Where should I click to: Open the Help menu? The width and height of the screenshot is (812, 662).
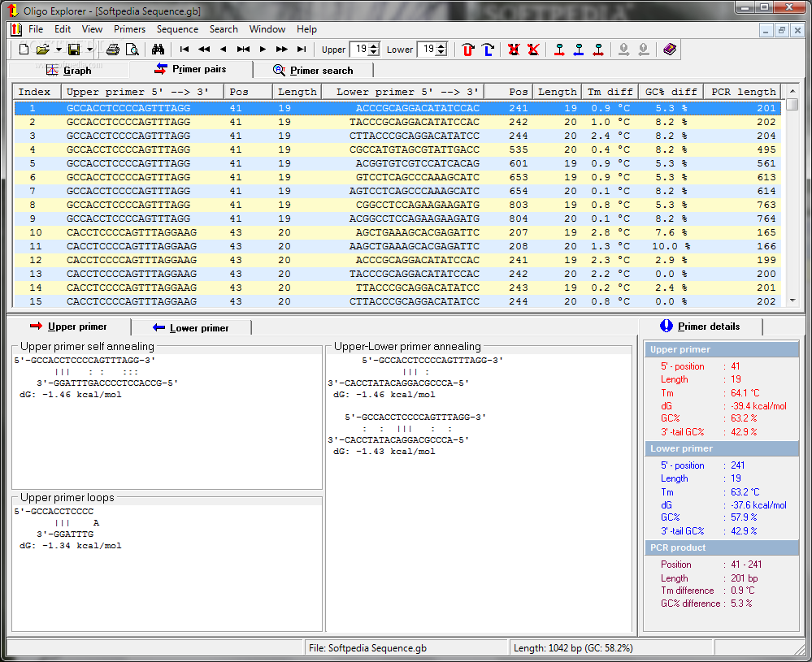(x=306, y=29)
